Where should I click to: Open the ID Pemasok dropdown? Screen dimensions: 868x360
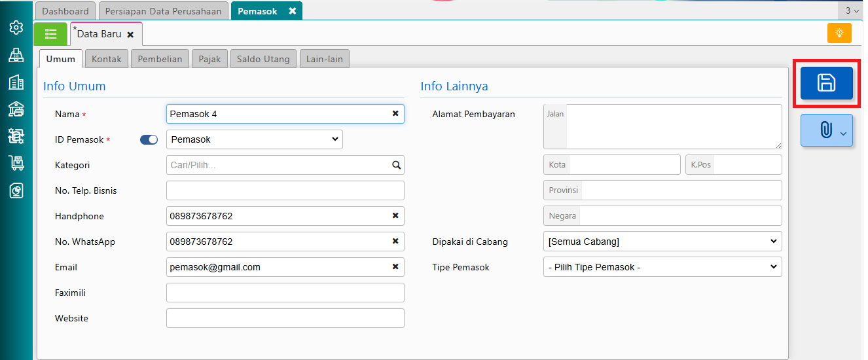255,139
